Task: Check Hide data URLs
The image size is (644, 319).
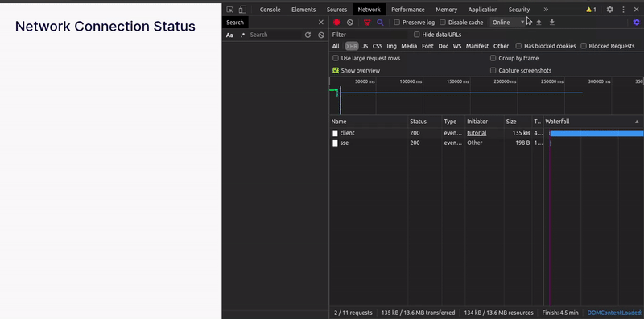Action: click(416, 35)
